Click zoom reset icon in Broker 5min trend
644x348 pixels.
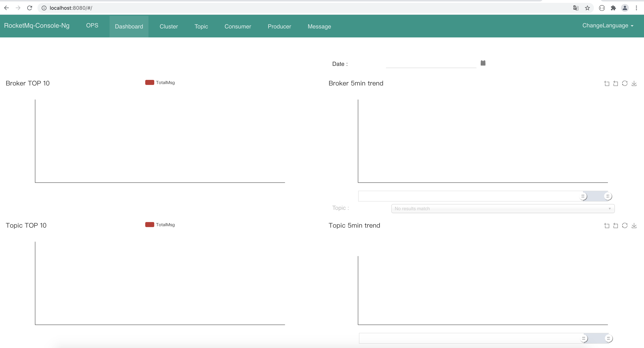tap(616, 83)
